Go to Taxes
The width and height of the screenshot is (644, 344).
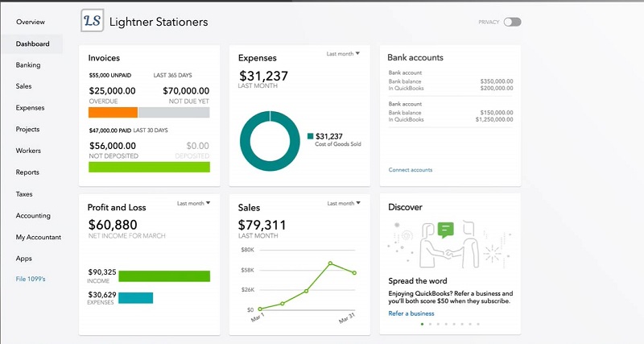click(24, 194)
